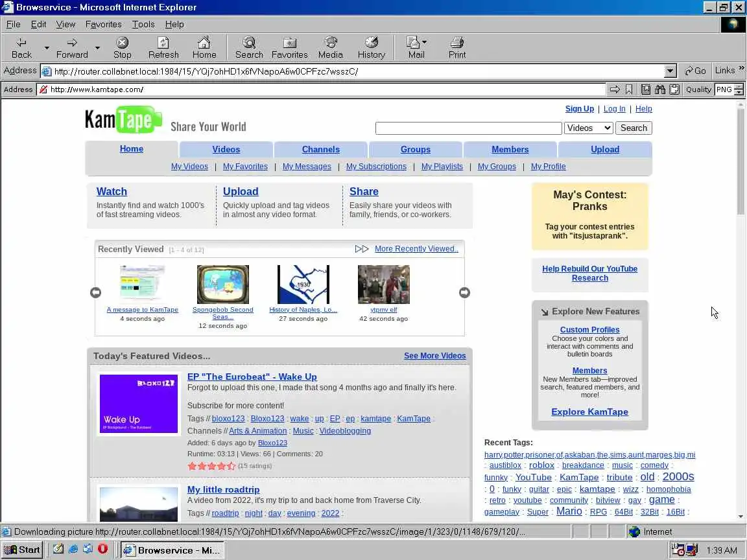This screenshot has height=560, width=747.
Task: Open the Favorites menu
Action: pyautogui.click(x=103, y=24)
